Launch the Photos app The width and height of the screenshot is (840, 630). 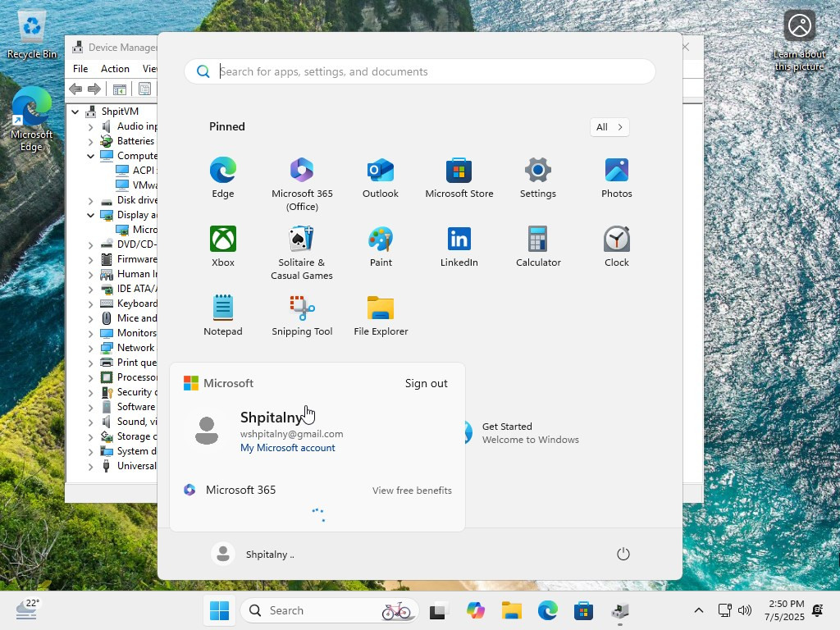point(617,178)
